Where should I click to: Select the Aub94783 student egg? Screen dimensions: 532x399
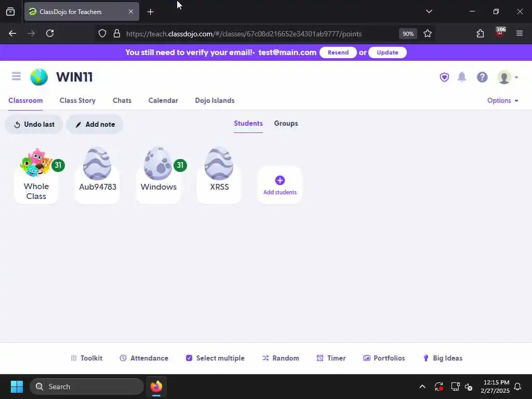tap(97, 175)
